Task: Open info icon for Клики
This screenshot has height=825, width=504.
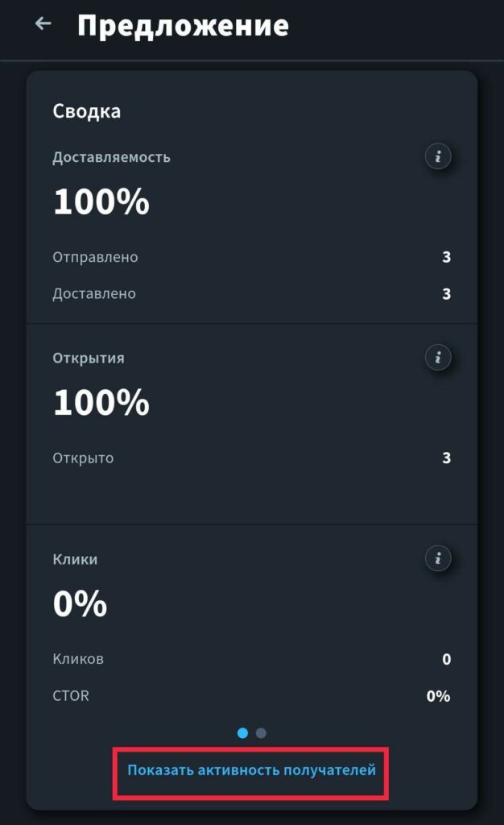Action: (x=438, y=558)
